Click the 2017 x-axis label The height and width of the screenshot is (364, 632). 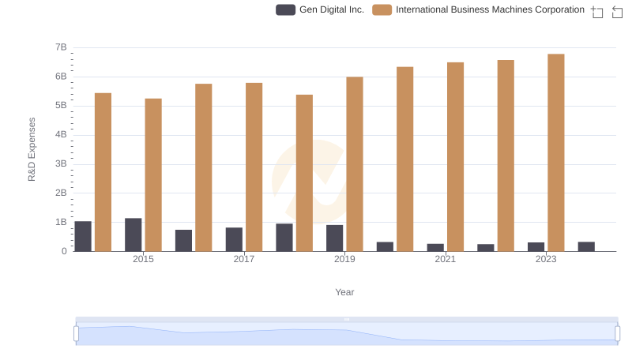pos(244,259)
